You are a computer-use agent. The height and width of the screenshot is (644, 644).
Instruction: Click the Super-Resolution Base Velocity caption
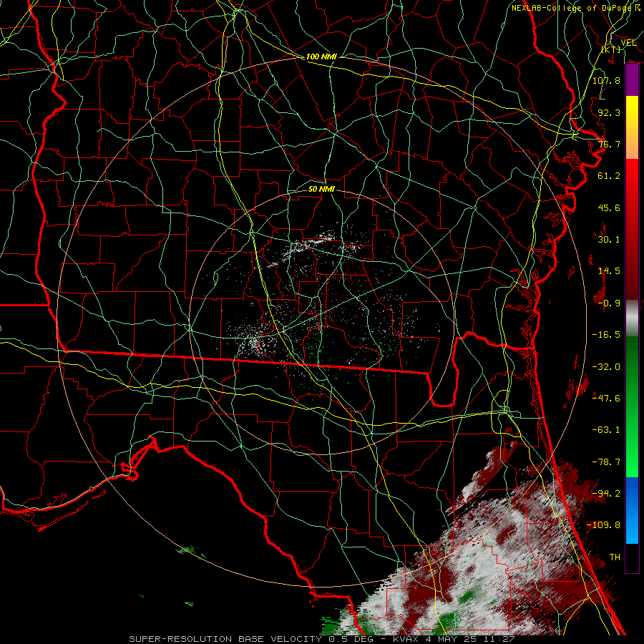coord(322,639)
